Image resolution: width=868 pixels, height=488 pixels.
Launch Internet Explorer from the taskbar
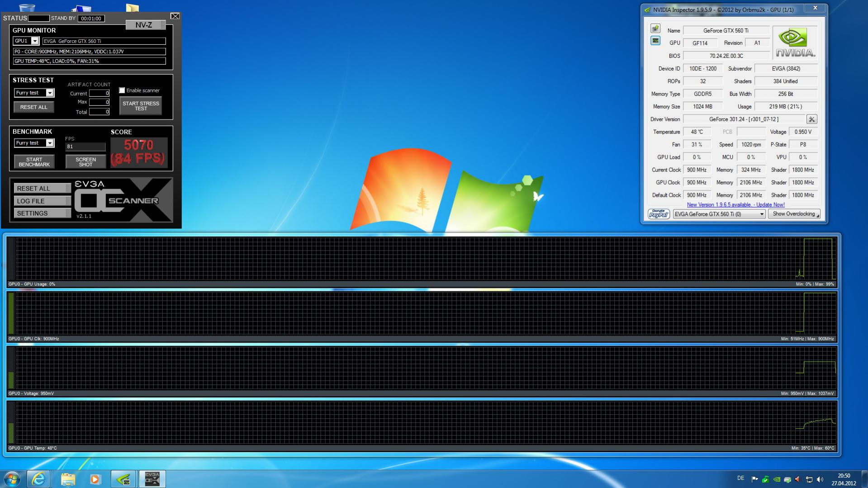pyautogui.click(x=38, y=479)
